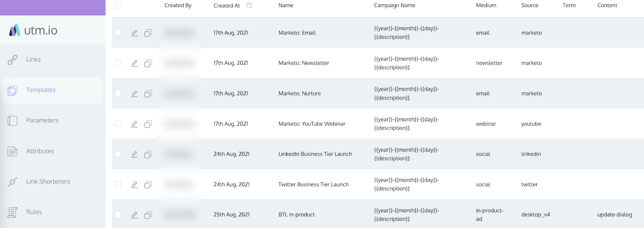Image resolution: width=644 pixels, height=228 pixels.
Task: Click the Created By column header
Action: 178,5
